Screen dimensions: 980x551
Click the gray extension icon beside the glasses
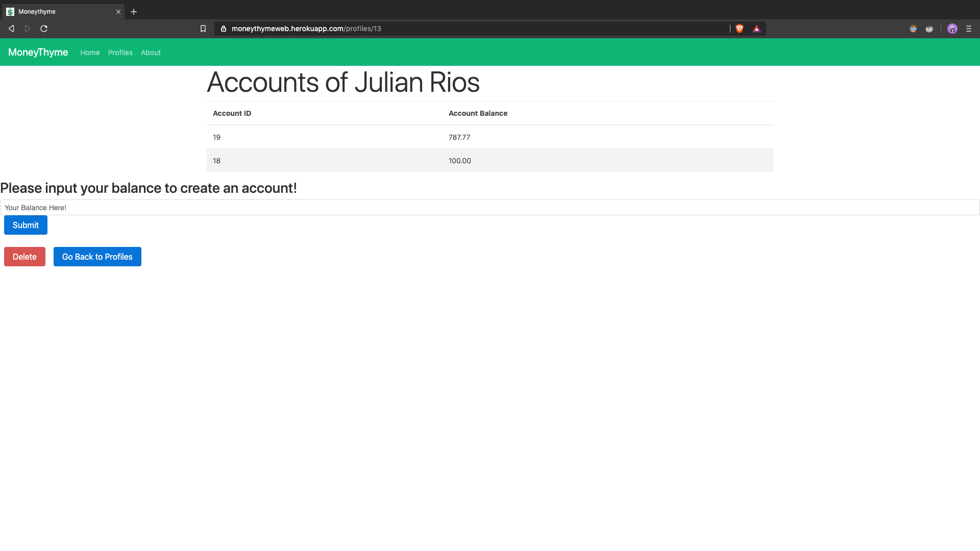[929, 29]
